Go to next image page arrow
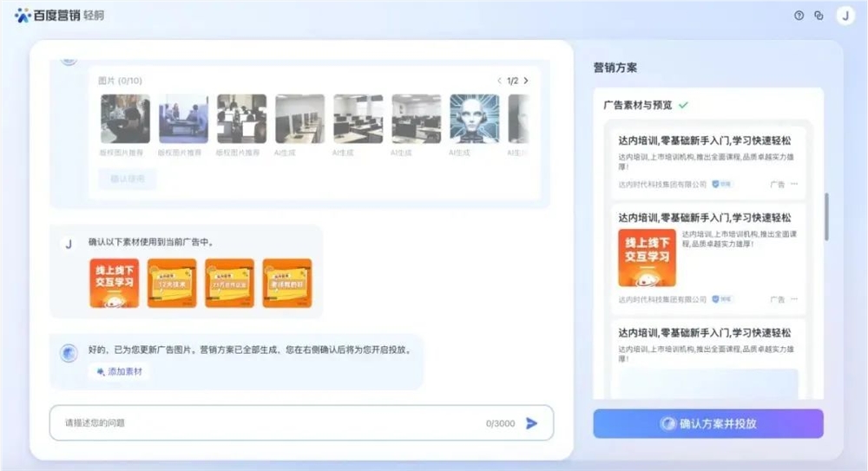Viewport: 868px width, 471px height. click(526, 81)
